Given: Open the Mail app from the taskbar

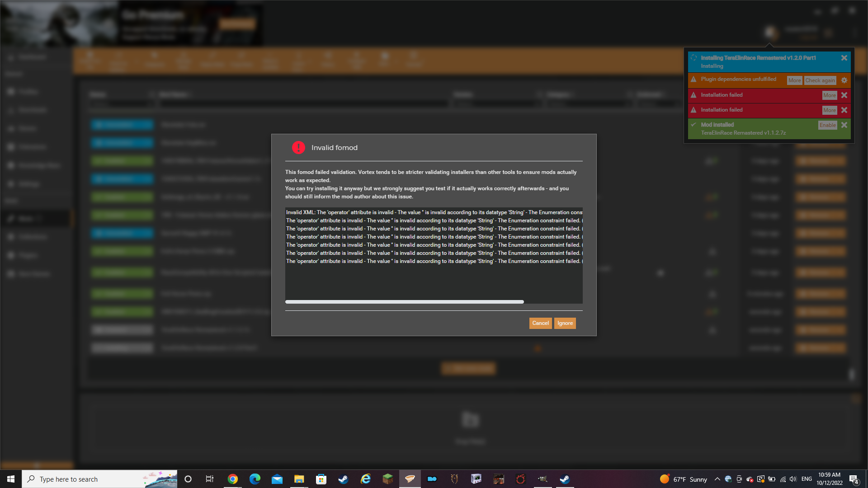Looking at the screenshot, I should tap(277, 479).
